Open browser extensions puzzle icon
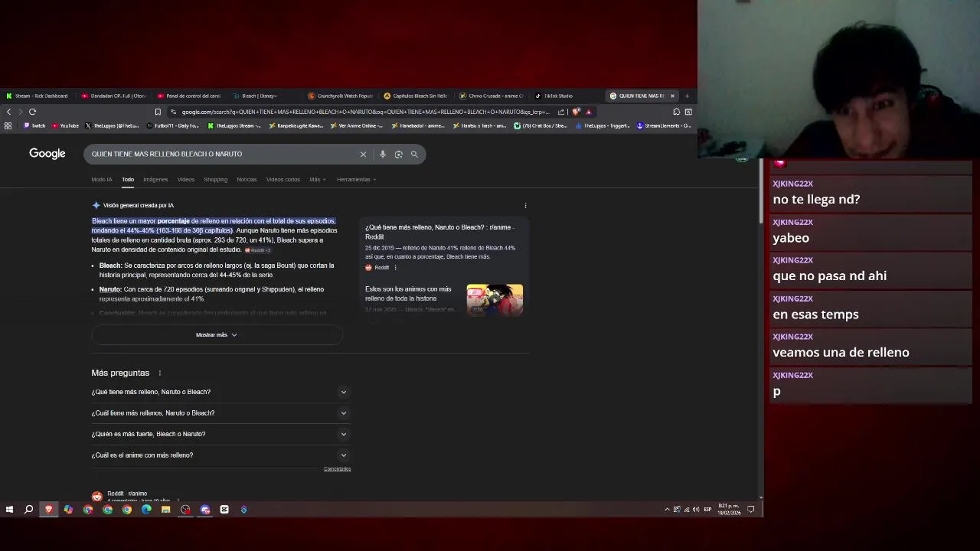The width and height of the screenshot is (980, 551). coord(676,112)
